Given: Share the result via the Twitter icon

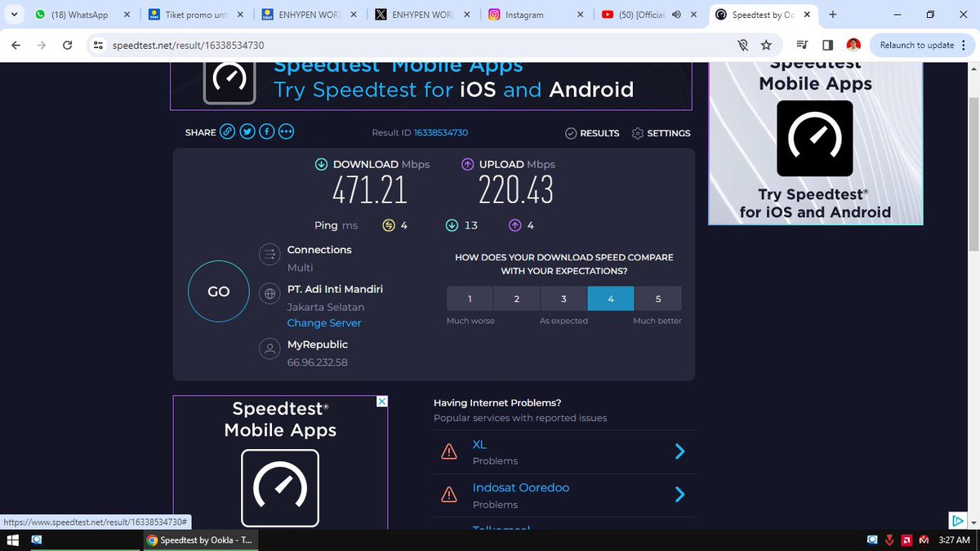Looking at the screenshot, I should click(x=247, y=132).
